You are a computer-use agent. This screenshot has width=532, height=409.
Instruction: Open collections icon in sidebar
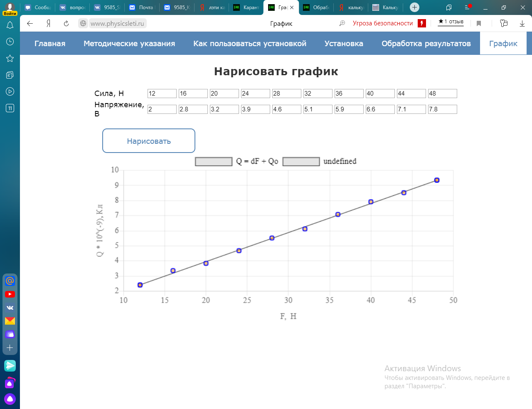coord(10,75)
